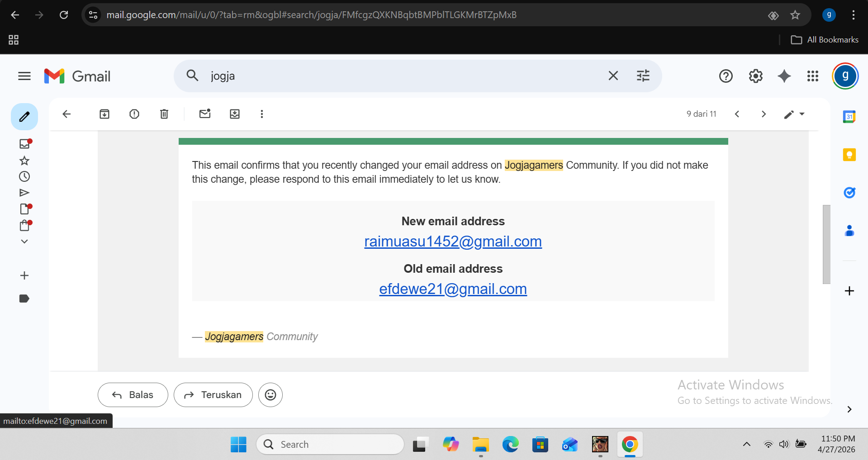
Task: Open Sent mail folder
Action: coord(24,193)
